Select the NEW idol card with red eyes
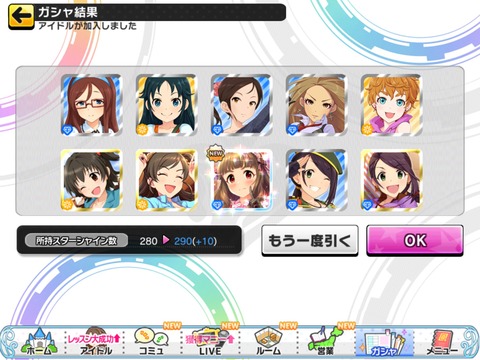 click(x=241, y=180)
